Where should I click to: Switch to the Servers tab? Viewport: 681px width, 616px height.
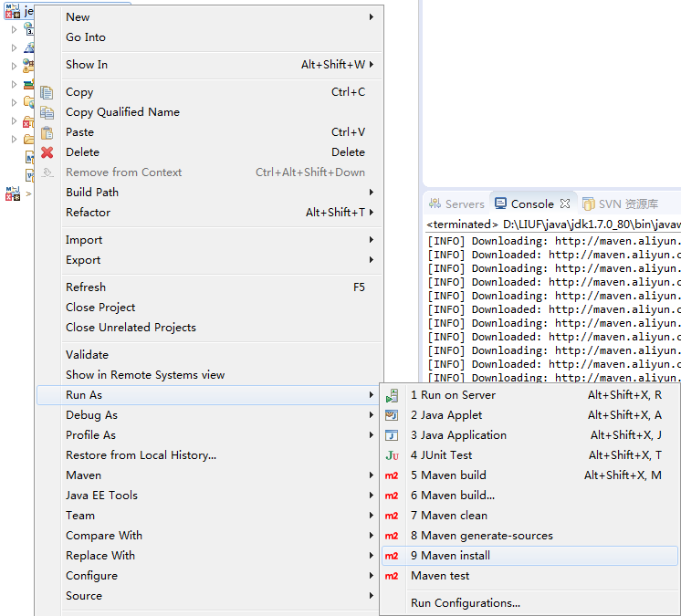457,204
